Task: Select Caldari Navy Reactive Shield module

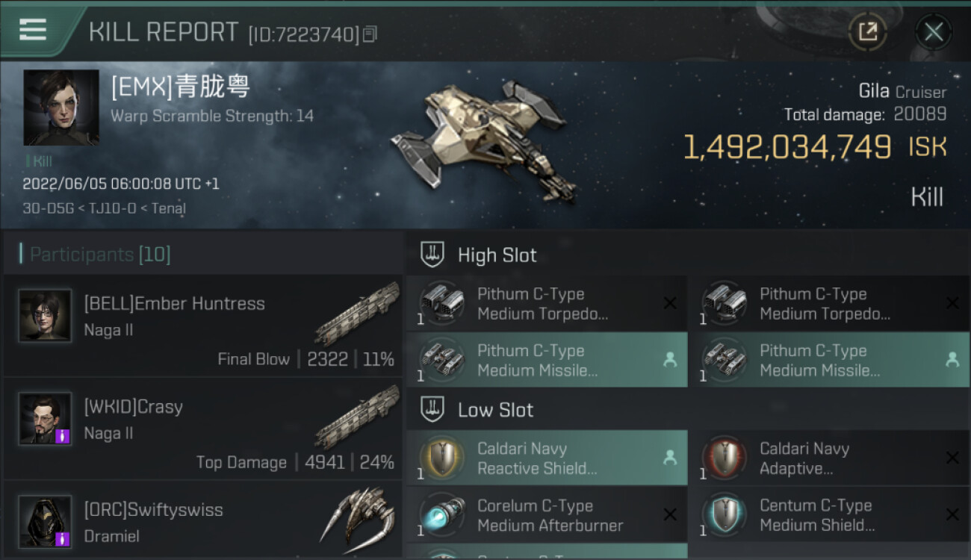Action: tap(547, 458)
